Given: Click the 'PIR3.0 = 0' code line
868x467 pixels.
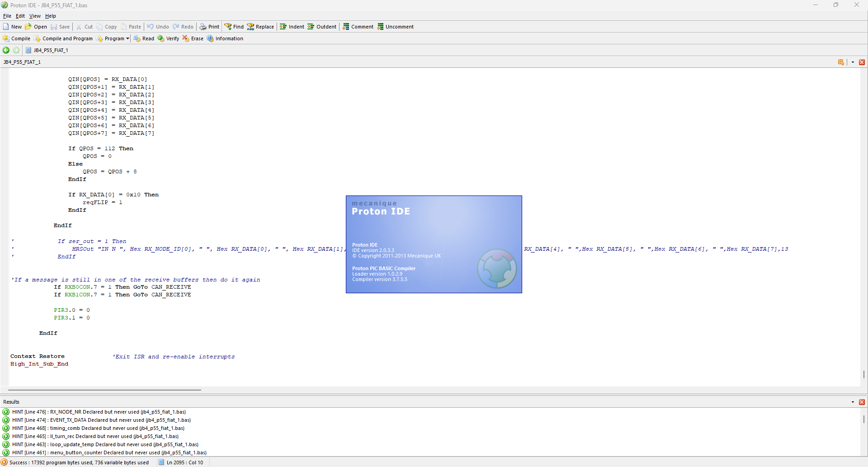Looking at the screenshot, I should [72, 310].
